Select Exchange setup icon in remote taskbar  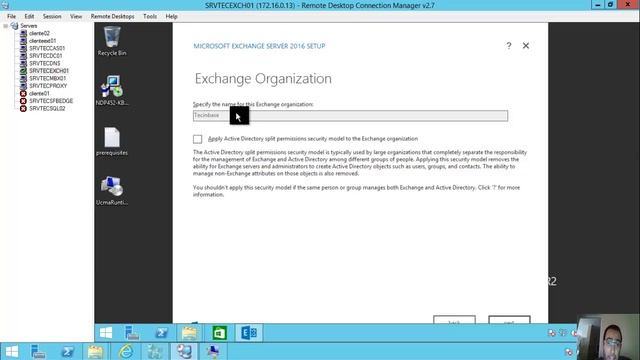[249, 333]
